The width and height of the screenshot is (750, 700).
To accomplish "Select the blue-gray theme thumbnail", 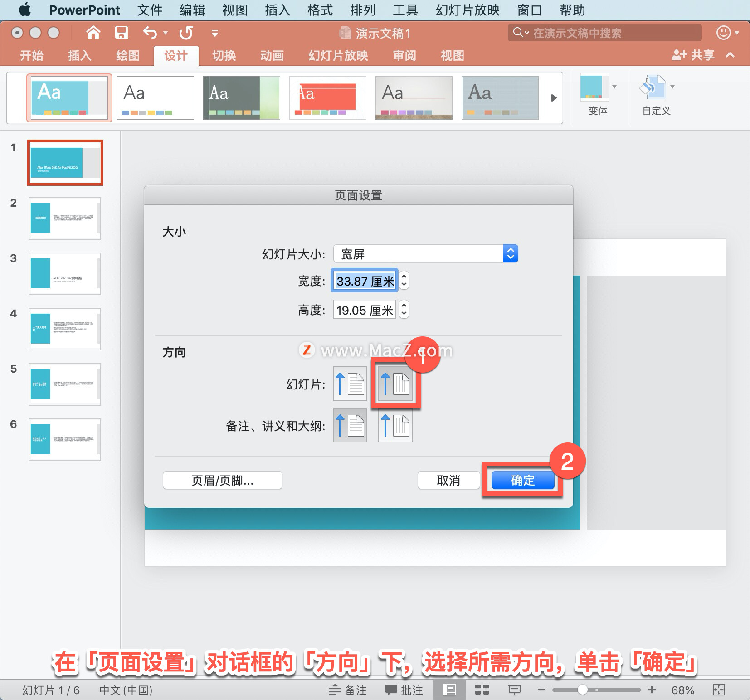I will click(x=500, y=98).
